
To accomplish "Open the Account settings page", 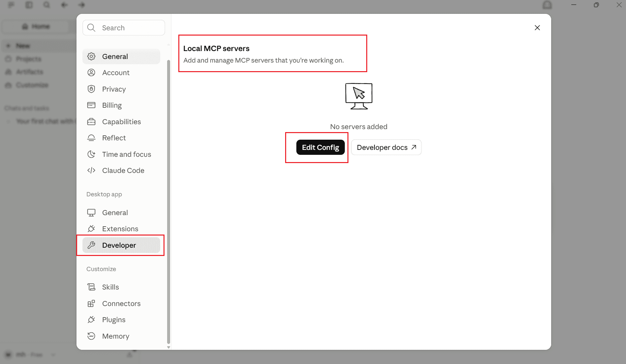I will [x=121, y=73].
